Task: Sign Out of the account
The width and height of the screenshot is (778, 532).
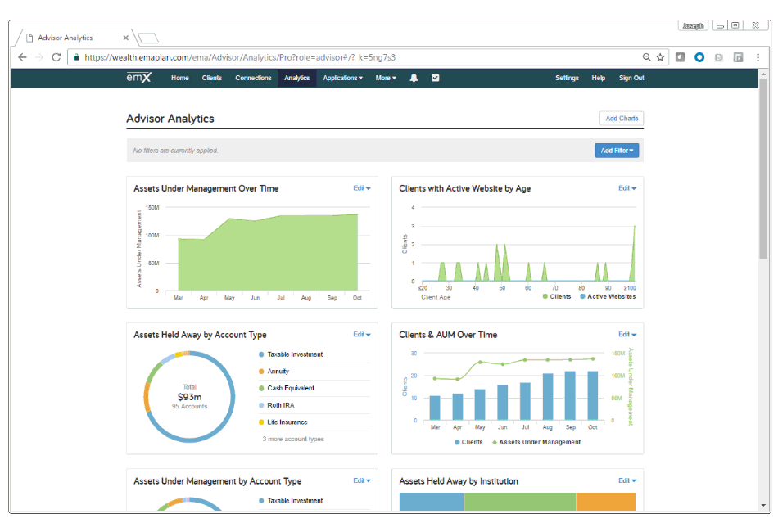Action: click(631, 78)
